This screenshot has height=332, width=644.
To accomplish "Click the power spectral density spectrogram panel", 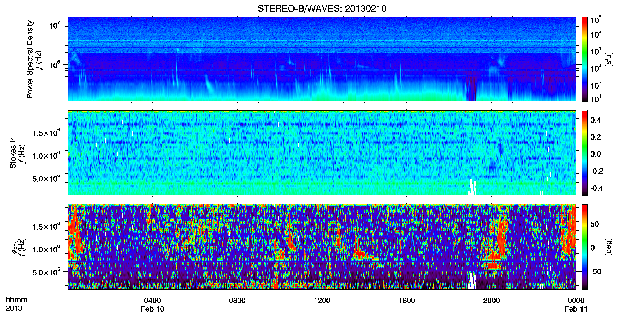I will [x=322, y=59].
